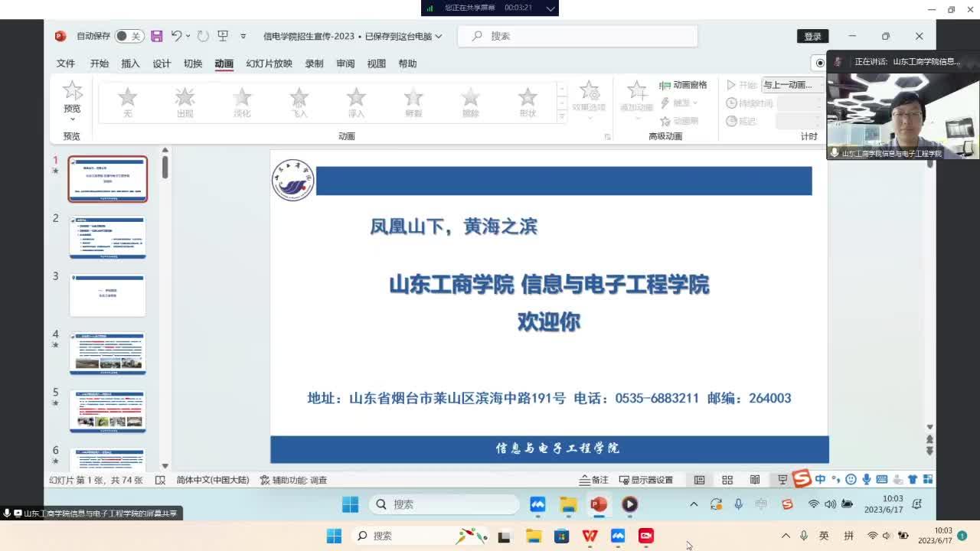Screen dimensions: 980x551
Task: Select the 'Wipe' (擦除) animation effect
Action: (470, 102)
